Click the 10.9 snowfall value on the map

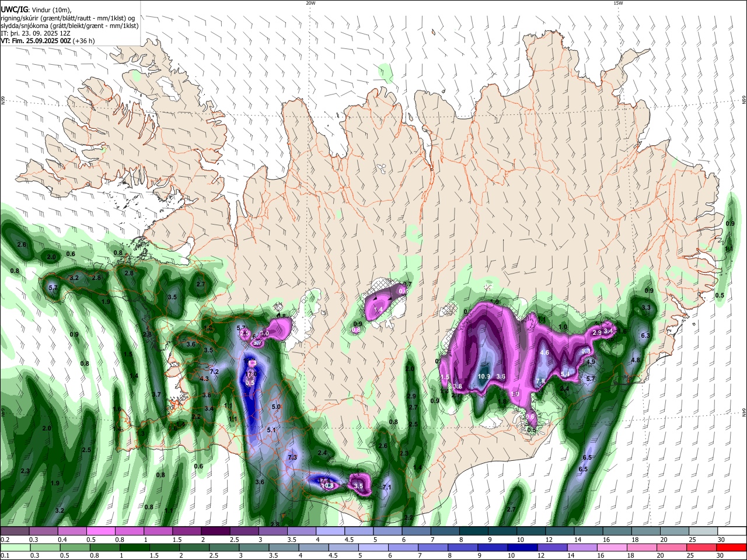click(x=484, y=376)
